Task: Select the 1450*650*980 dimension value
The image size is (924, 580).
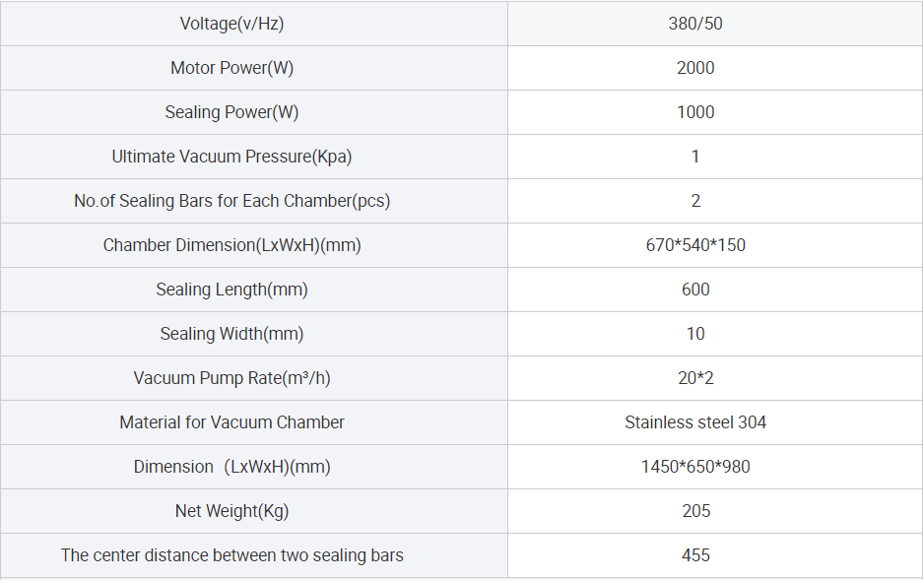Action: point(695,467)
